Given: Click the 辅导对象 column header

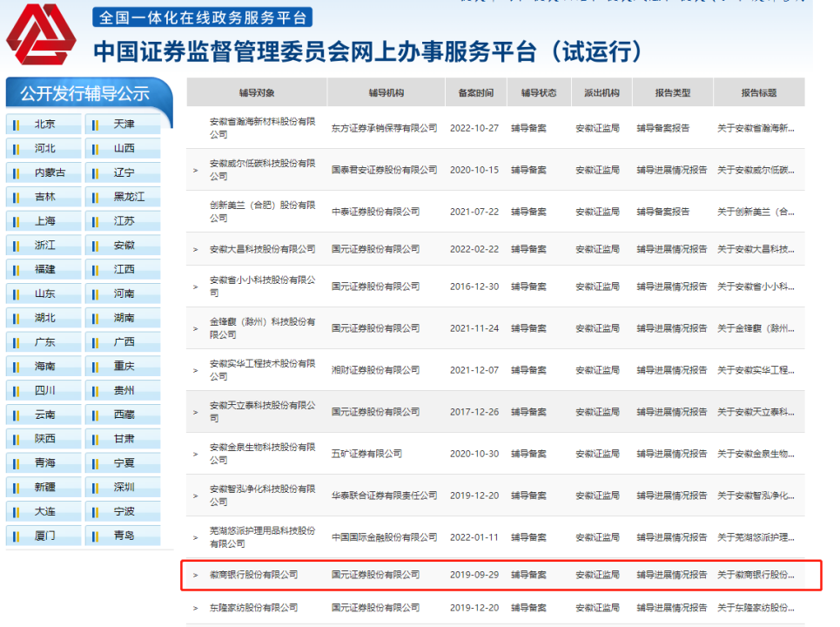Looking at the screenshot, I should click(x=257, y=92).
